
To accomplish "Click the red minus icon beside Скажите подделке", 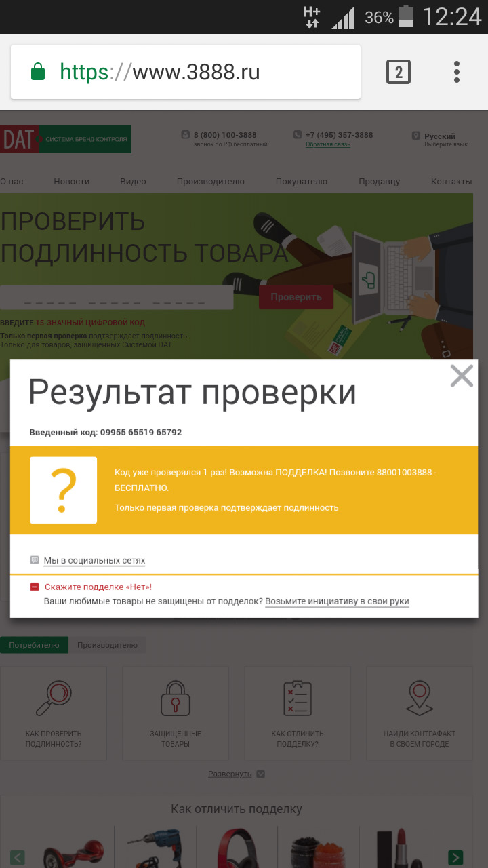I will pyautogui.click(x=35, y=587).
